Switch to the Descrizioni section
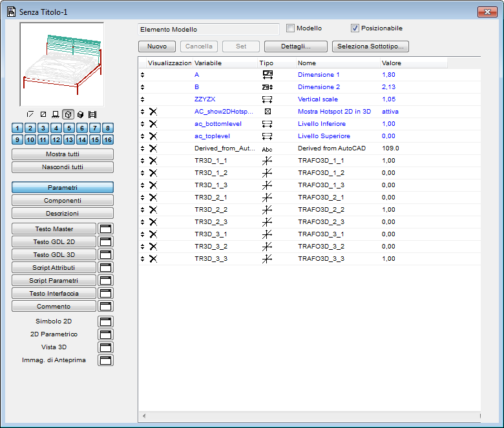The width and height of the screenshot is (504, 428). 63,213
